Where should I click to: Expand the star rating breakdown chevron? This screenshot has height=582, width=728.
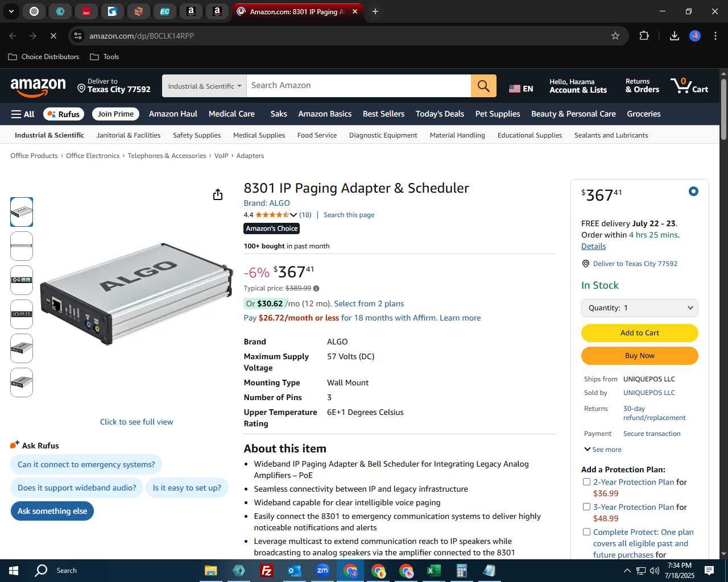[x=293, y=215]
